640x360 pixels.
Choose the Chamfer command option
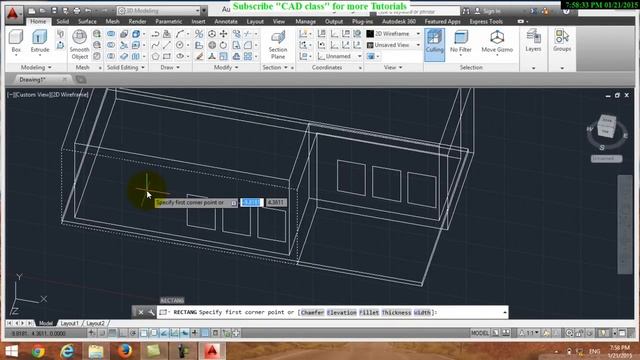tap(312, 312)
